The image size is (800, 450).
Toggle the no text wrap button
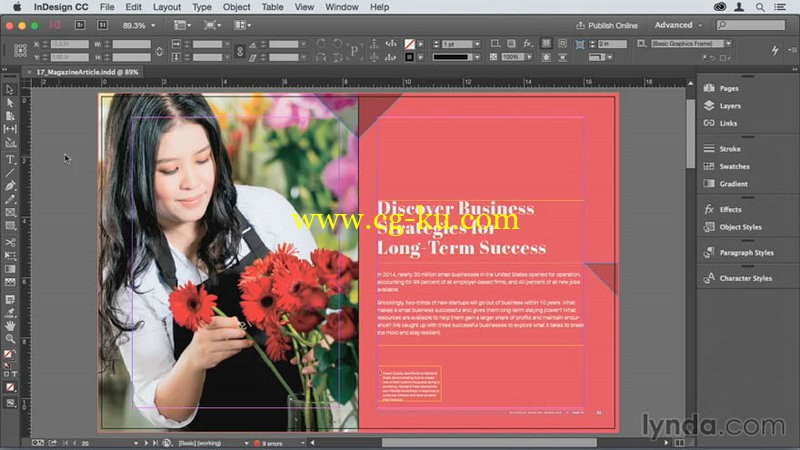546,43
